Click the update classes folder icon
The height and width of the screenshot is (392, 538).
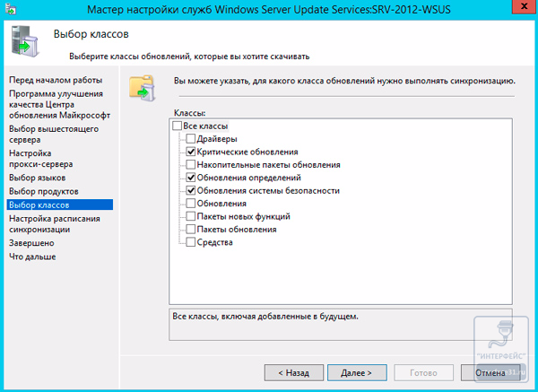(x=142, y=87)
